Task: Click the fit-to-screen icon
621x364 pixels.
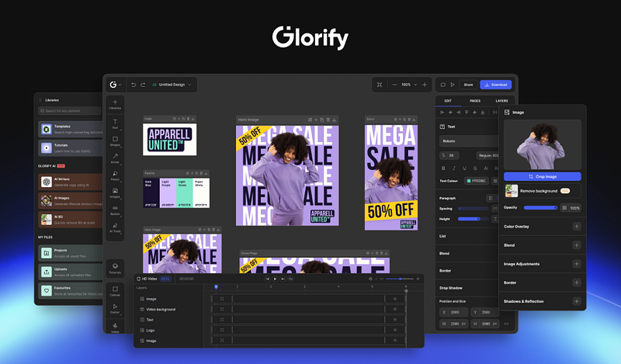Action: coord(380,85)
